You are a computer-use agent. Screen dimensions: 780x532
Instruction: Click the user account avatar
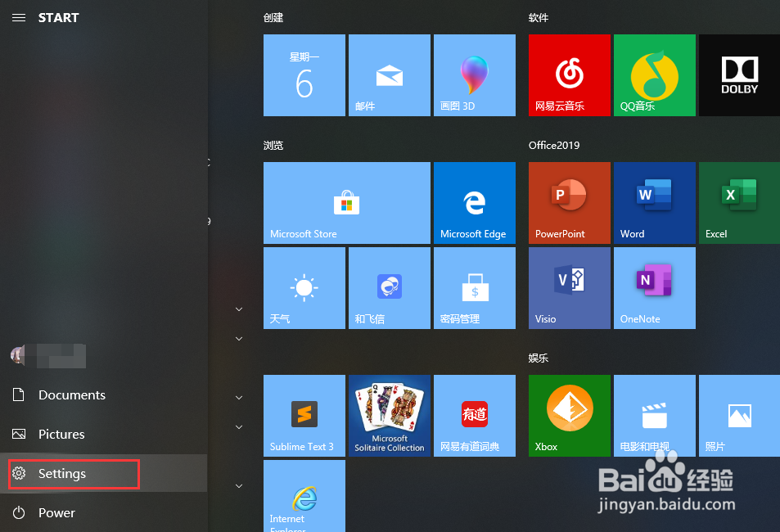18,355
